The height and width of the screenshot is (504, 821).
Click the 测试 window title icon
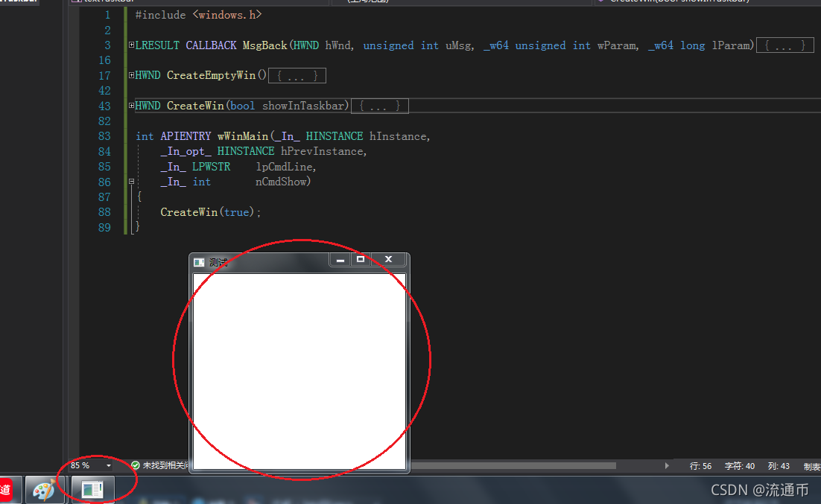(199, 262)
